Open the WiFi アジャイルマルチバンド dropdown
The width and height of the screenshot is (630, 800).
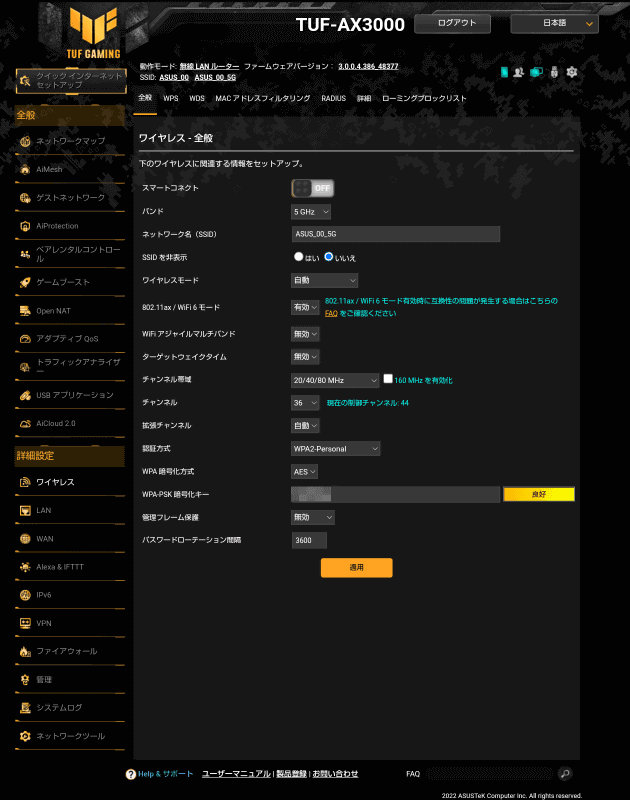306,334
